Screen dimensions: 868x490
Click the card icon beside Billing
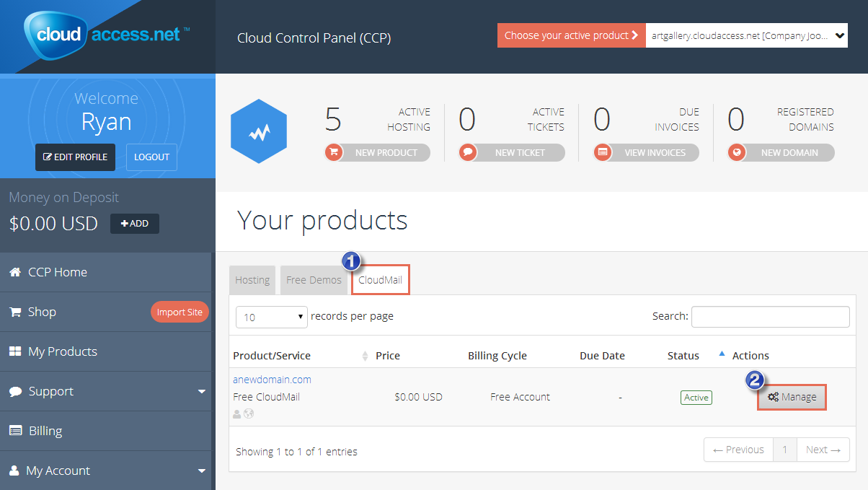[x=15, y=431]
